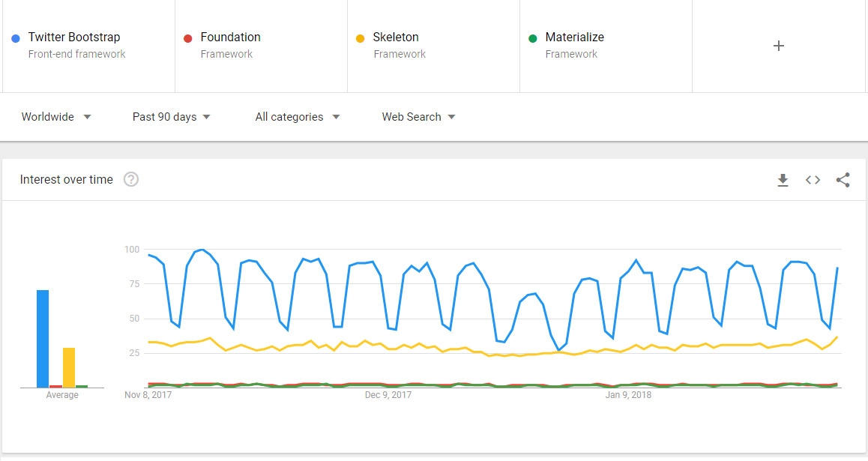Image resolution: width=868 pixels, height=461 pixels.
Task: Download the Interest over time data as CSV
Action: pos(783,180)
